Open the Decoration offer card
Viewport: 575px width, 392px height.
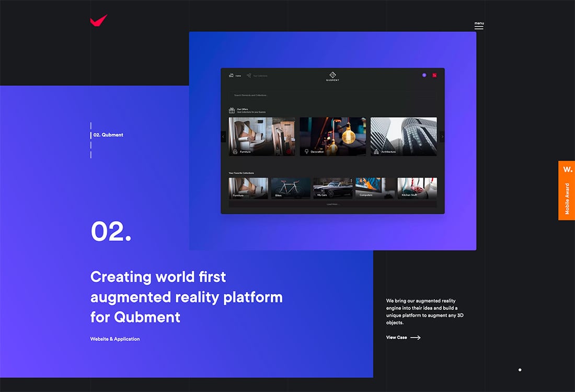(x=332, y=136)
